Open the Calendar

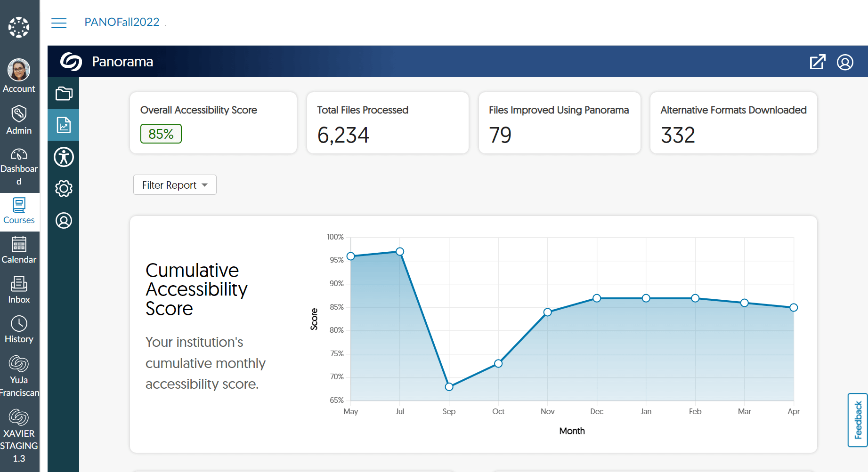pos(19,250)
